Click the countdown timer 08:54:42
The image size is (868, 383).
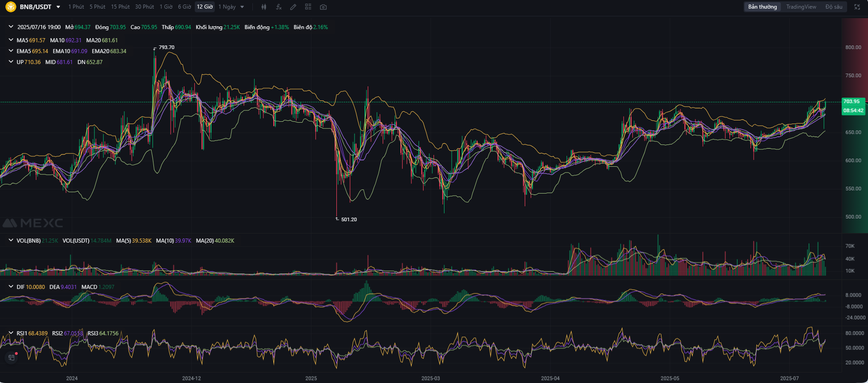coord(853,110)
